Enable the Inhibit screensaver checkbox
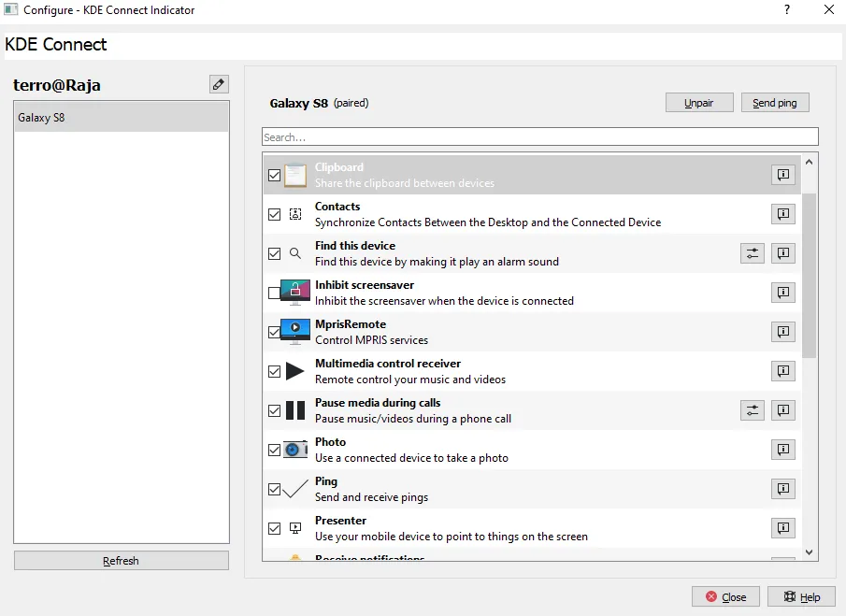This screenshot has height=616, width=846. (275, 293)
